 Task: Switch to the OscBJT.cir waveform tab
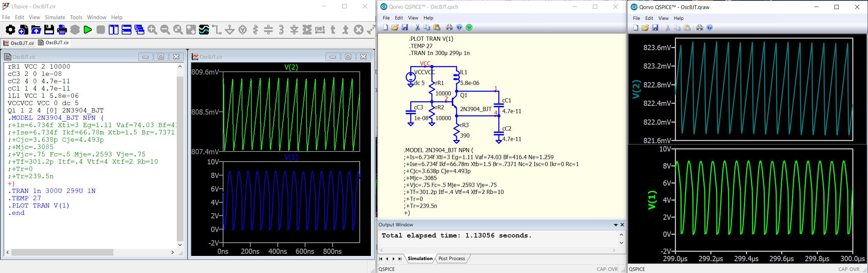click(19, 43)
